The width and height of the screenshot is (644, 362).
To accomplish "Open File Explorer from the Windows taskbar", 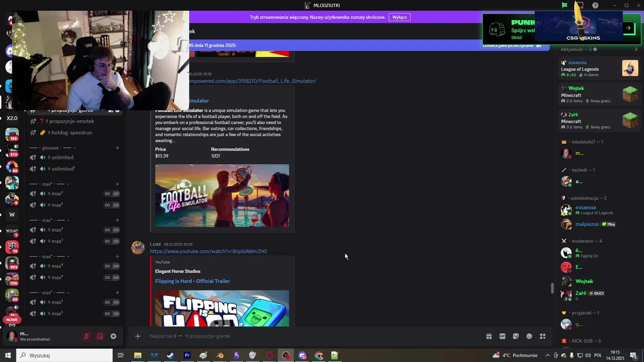I will [137, 355].
